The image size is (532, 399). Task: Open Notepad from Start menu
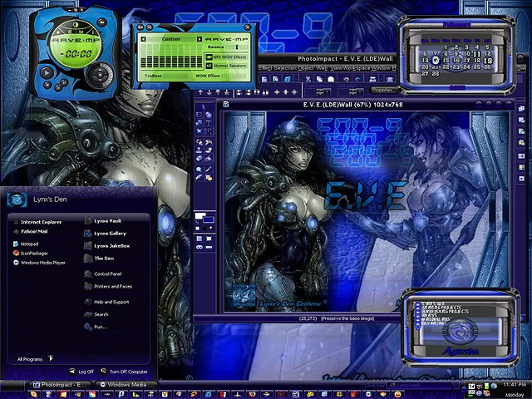point(26,244)
